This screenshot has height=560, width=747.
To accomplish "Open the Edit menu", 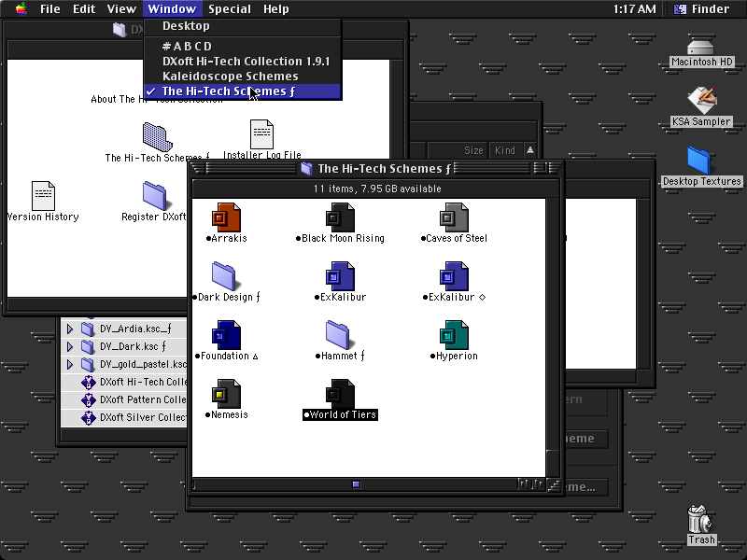I will [84, 9].
